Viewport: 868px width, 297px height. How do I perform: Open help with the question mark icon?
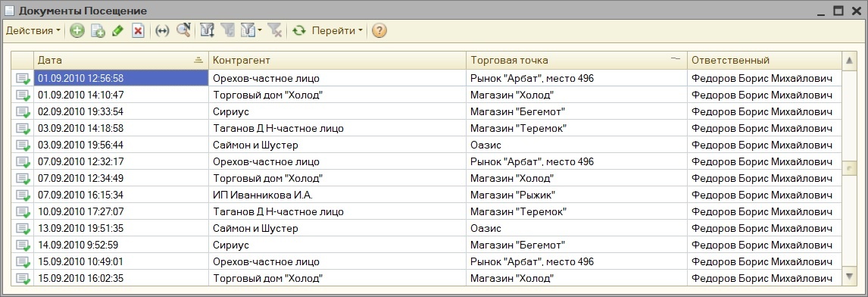pyautogui.click(x=379, y=31)
